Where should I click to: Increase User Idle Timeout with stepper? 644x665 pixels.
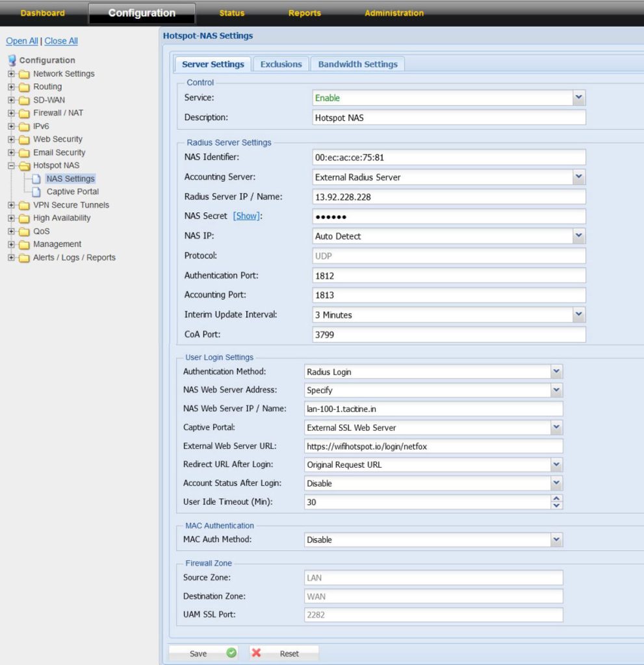[556, 499]
